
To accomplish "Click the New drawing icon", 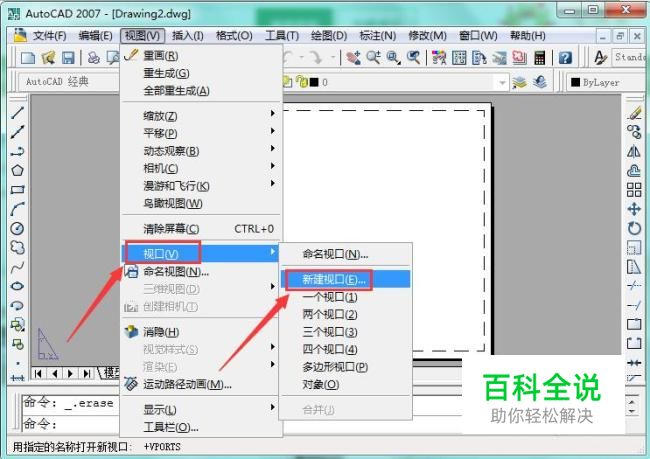I will point(27,58).
